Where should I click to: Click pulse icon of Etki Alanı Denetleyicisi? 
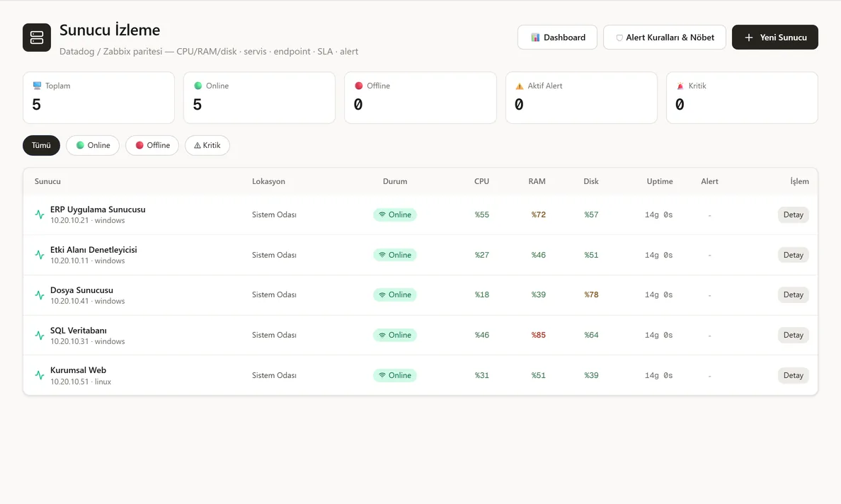(40, 255)
